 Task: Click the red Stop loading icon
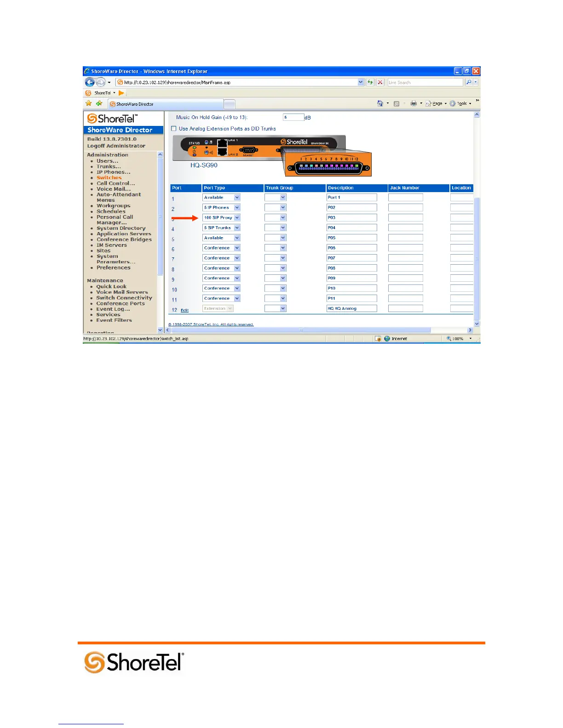[x=380, y=82]
